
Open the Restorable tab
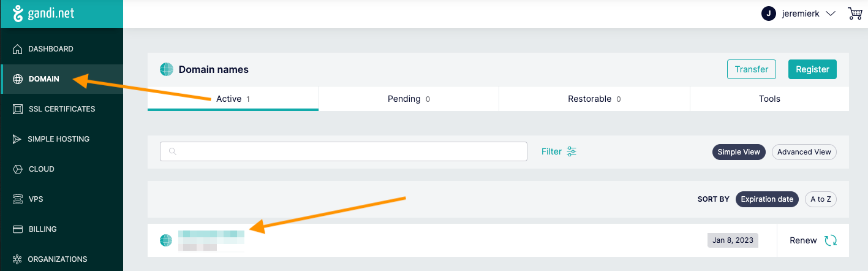[x=594, y=99]
